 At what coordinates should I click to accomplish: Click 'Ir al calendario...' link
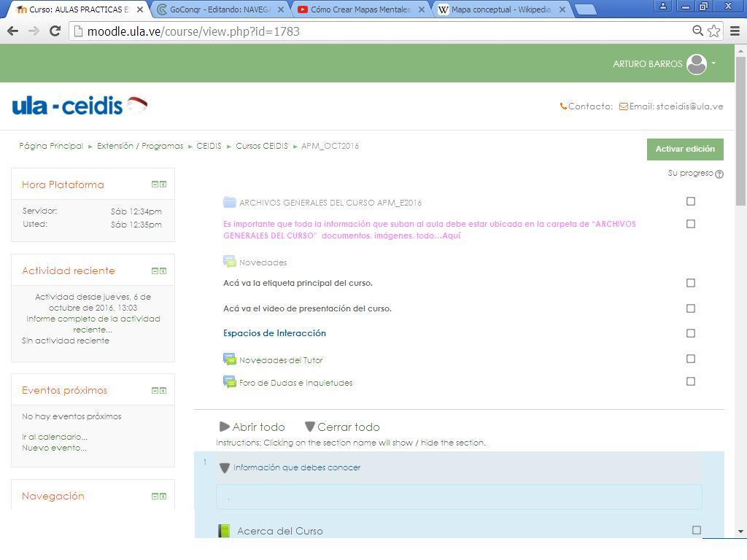click(x=54, y=437)
